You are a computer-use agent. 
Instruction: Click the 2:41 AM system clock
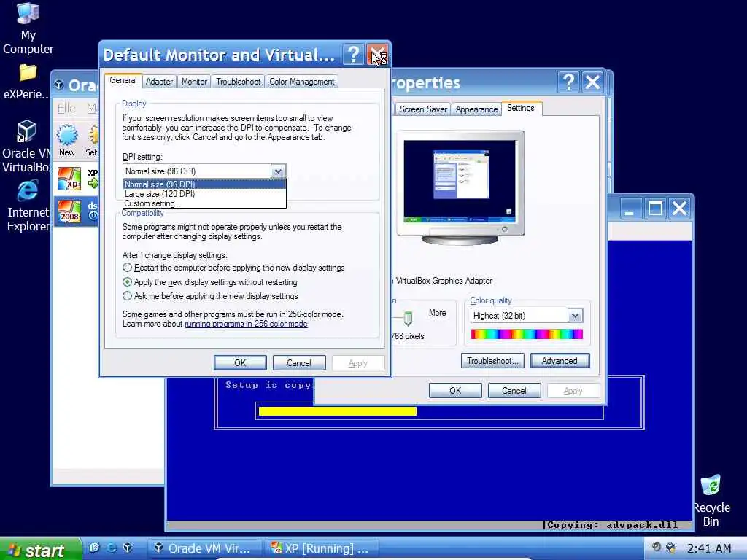pos(709,548)
